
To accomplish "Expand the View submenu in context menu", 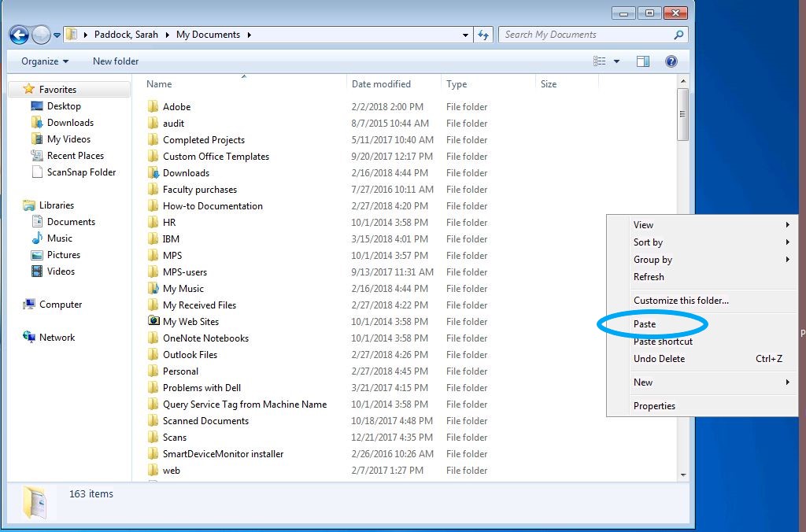I will pos(701,224).
